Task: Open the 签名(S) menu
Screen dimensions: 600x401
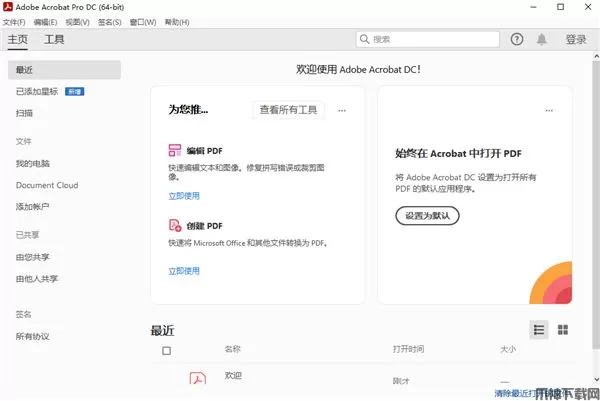Action: click(x=109, y=22)
